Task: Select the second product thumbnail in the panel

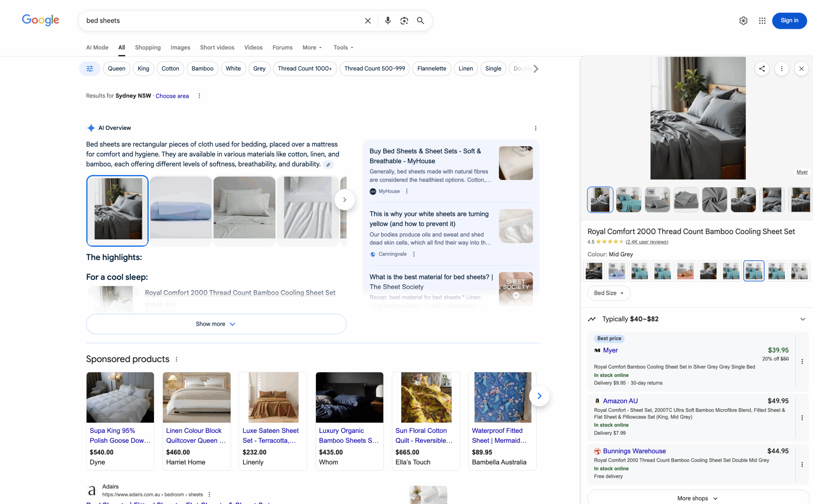Action: tap(628, 199)
